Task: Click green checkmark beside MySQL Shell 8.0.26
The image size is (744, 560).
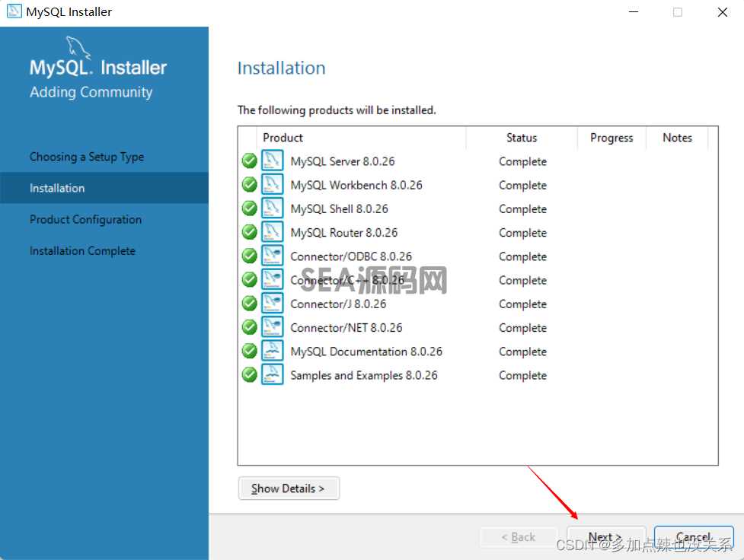Action: [249, 208]
